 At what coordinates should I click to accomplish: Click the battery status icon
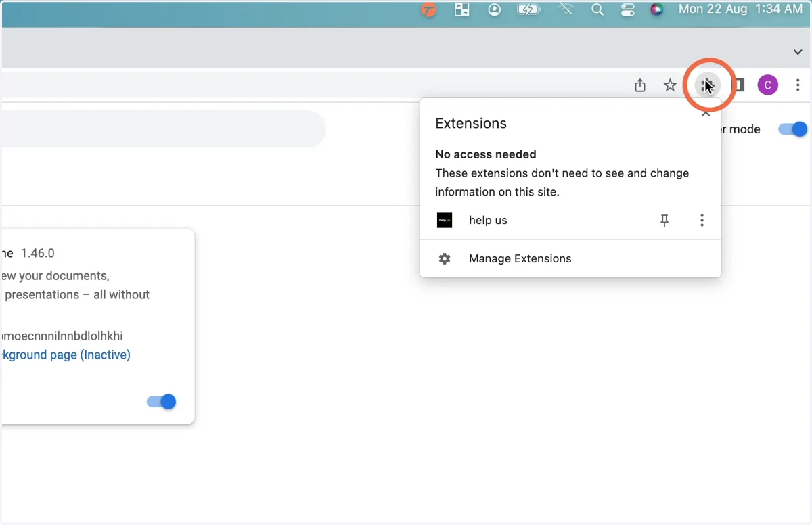527,9
